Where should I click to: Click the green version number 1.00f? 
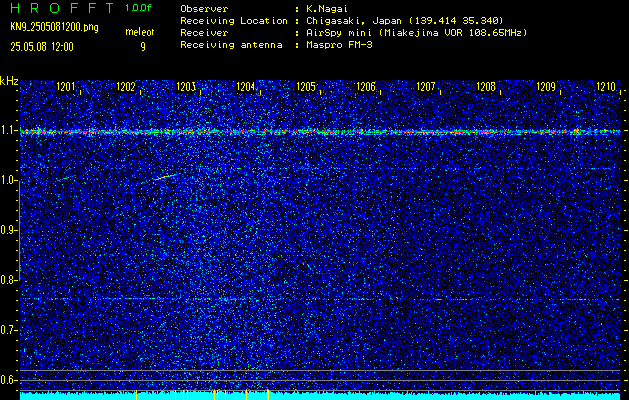point(138,8)
